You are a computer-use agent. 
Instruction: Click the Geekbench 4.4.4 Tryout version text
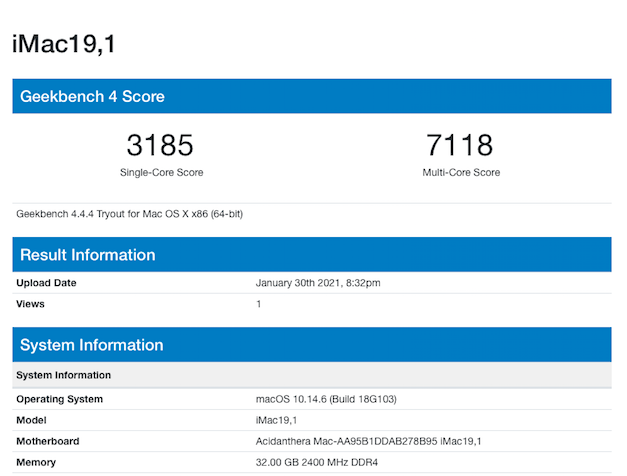tap(130, 214)
